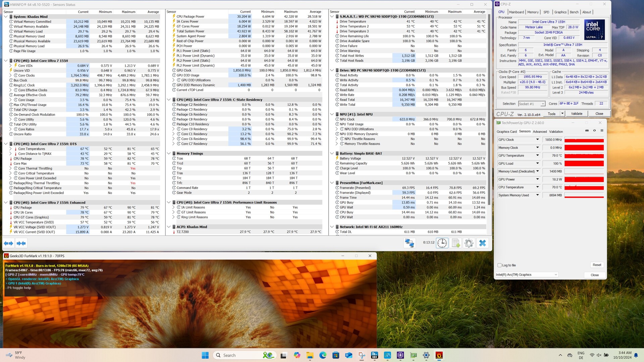Open the Intel(R) Arc(TM) Graphics device dropdown
The width and height of the screenshot is (644, 362).
coord(527,275)
